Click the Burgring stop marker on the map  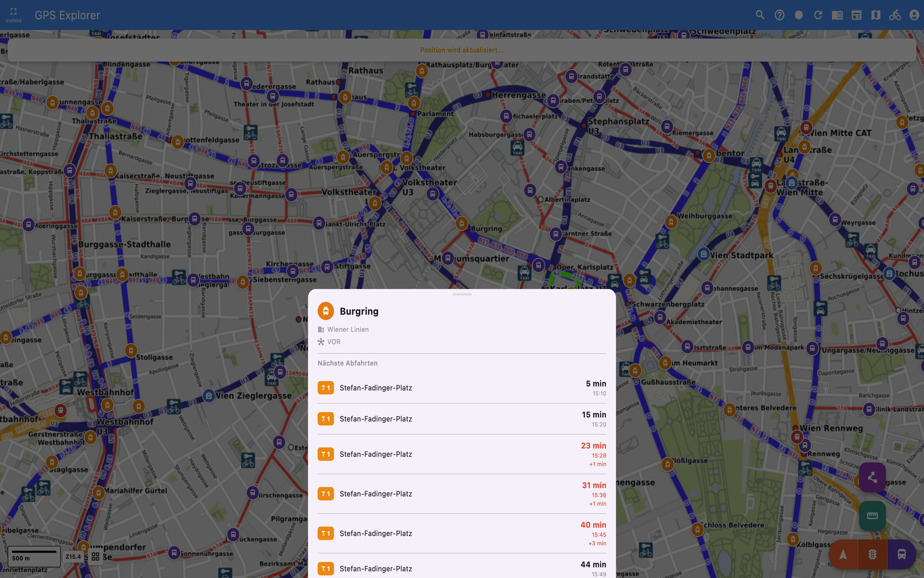tap(462, 223)
